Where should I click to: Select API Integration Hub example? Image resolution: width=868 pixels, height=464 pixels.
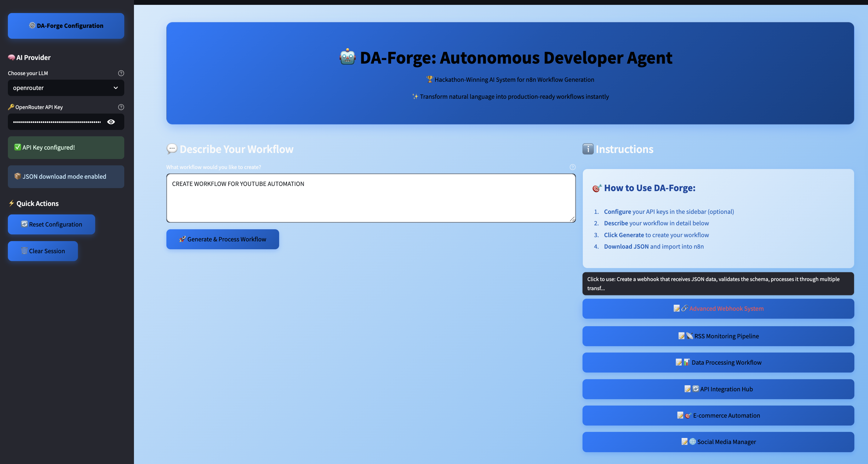click(x=718, y=389)
